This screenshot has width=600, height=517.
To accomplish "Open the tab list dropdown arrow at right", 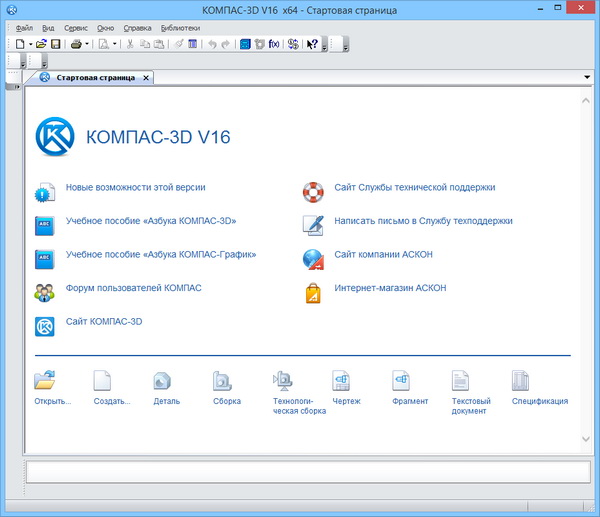I will [x=587, y=77].
